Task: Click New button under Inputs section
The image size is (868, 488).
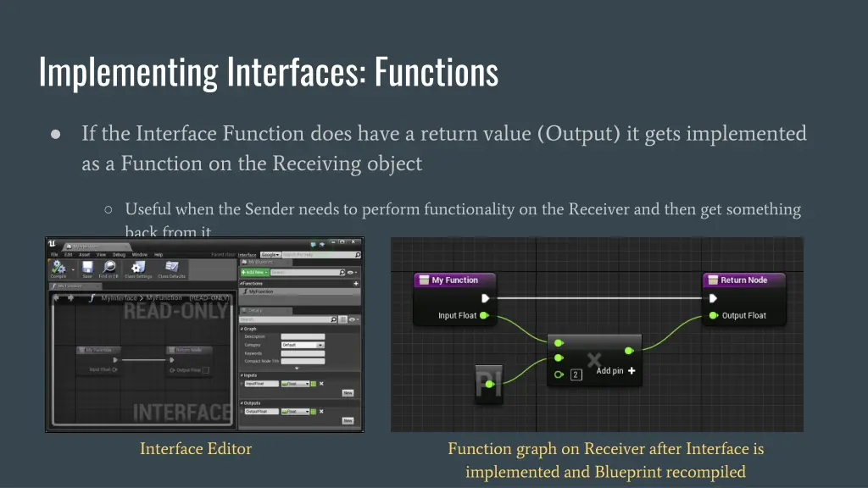Action: click(348, 393)
